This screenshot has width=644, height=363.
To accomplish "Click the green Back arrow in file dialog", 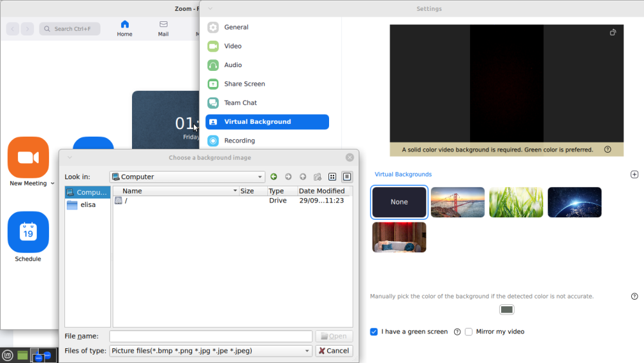I will click(274, 177).
